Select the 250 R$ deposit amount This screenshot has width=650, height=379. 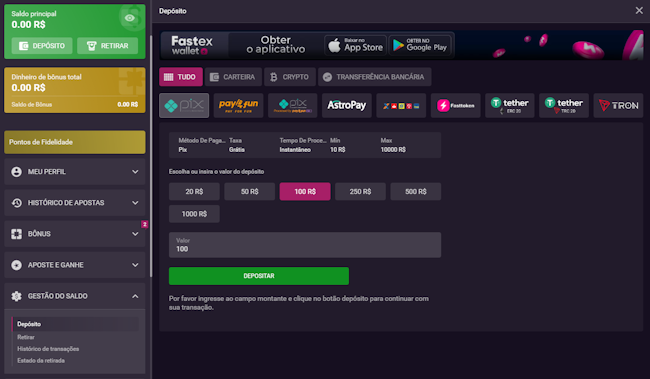coord(360,192)
